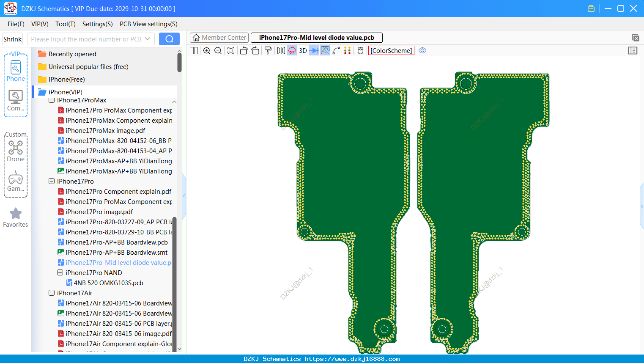Mirror the board with the flip icon
This screenshot has width=644, height=363.
pyautogui.click(x=281, y=51)
